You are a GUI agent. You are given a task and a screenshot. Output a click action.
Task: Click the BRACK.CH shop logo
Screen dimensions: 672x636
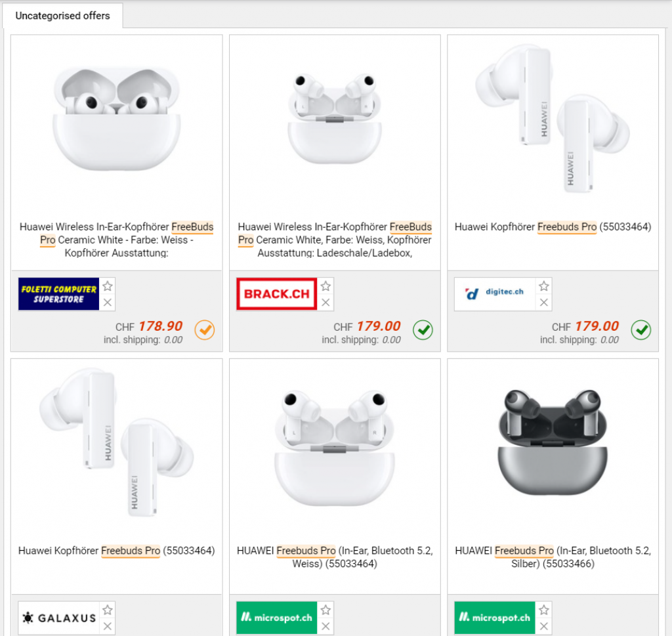(276, 294)
